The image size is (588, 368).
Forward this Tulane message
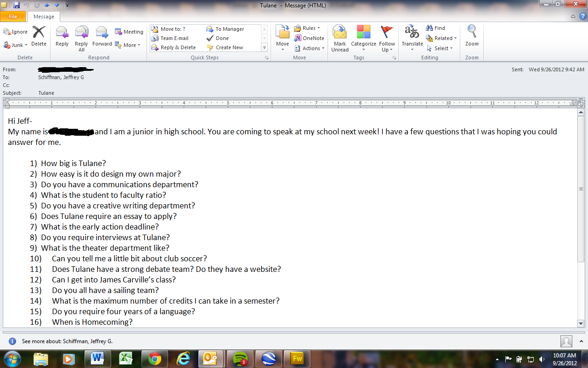pos(102,37)
